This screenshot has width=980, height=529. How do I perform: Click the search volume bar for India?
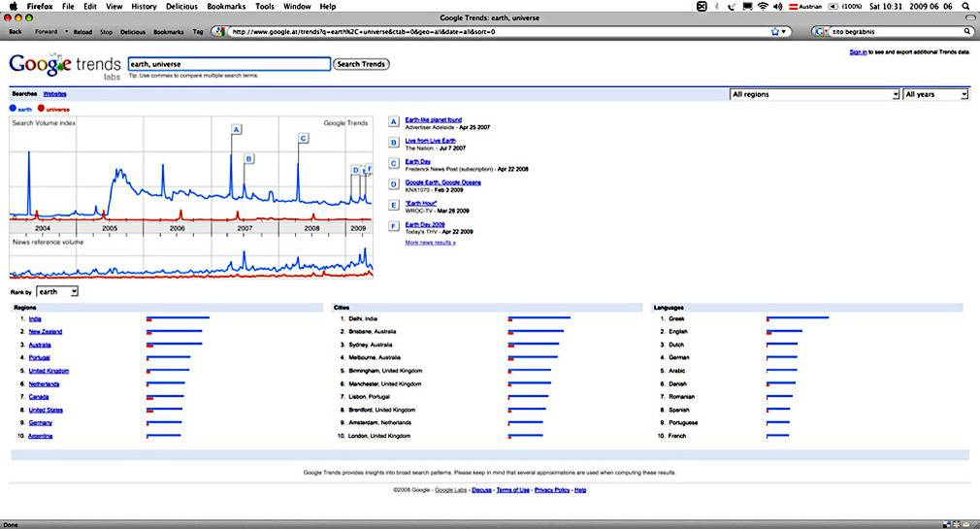[x=179, y=319]
